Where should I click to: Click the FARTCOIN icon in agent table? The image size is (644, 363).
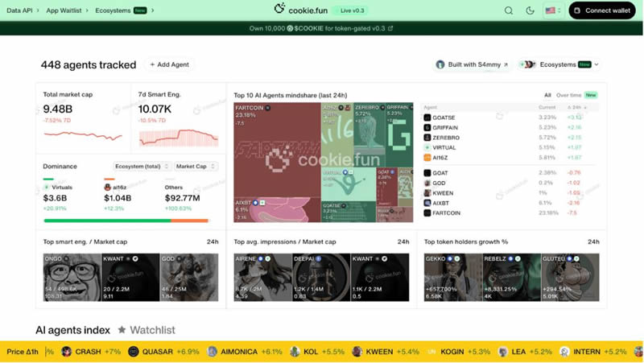pyautogui.click(x=427, y=212)
